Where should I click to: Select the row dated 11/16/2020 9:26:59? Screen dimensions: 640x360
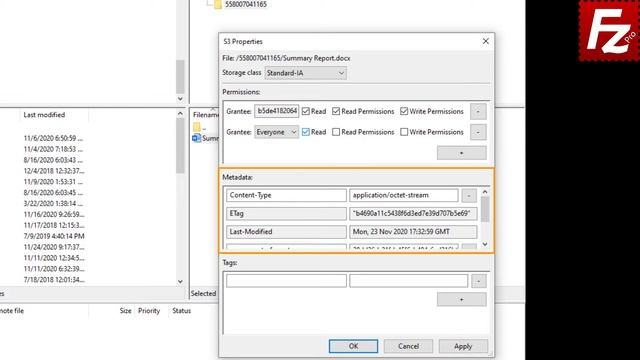(54, 215)
